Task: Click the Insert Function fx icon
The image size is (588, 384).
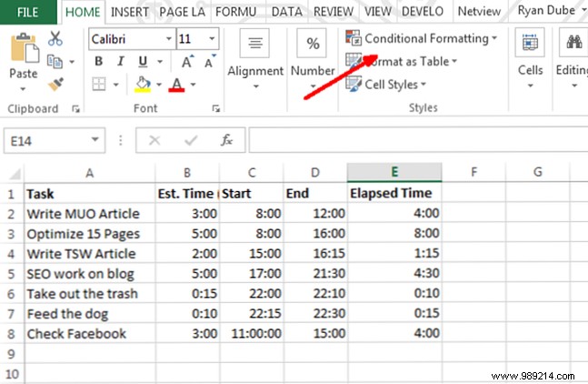Action: tap(226, 140)
